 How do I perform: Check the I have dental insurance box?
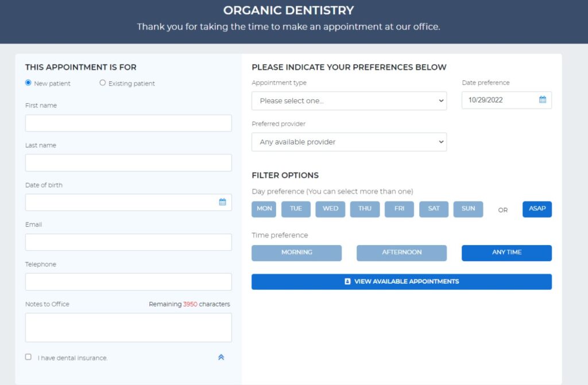[28, 357]
